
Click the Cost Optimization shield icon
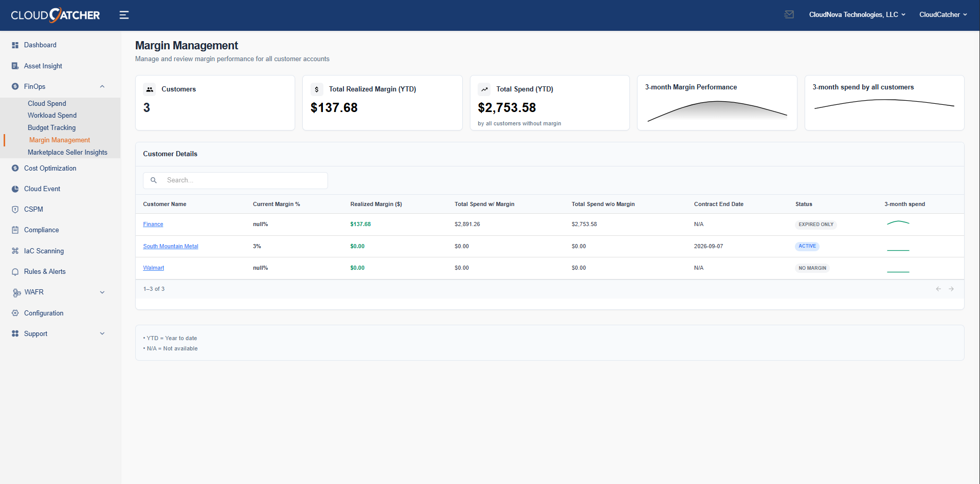15,168
